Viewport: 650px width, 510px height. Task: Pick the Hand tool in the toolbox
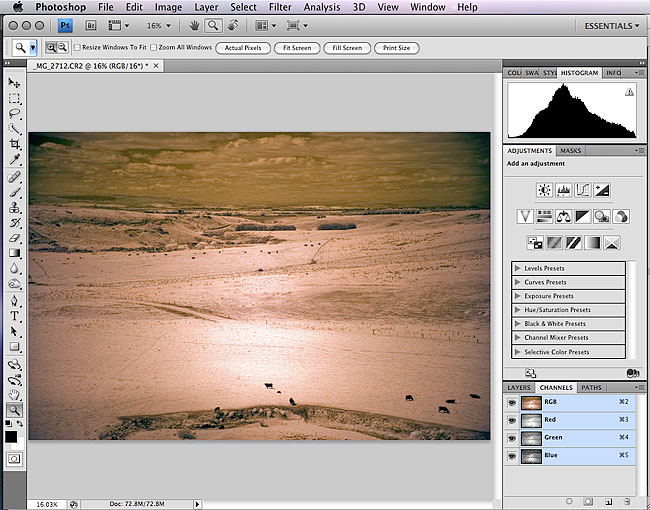(x=14, y=394)
